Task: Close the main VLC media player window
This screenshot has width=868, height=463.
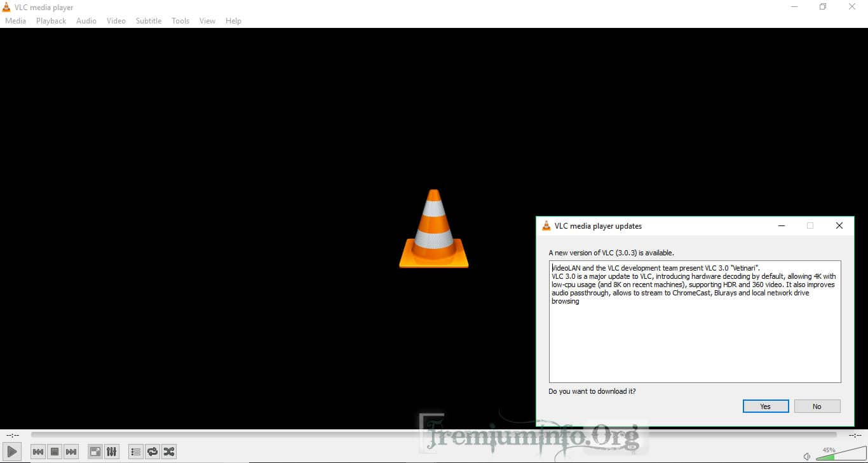Action: (x=852, y=7)
